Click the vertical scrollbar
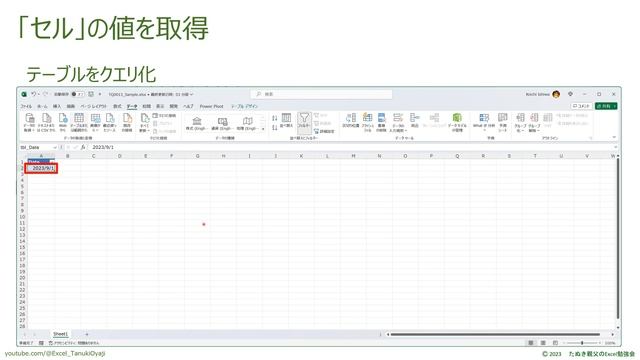Viewport: 640px width, 360px height. [618, 239]
